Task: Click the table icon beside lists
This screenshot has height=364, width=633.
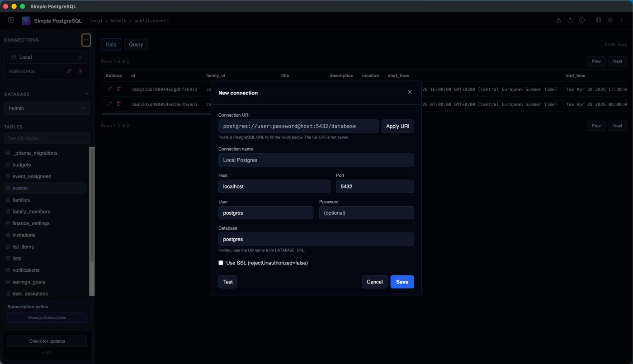Action: click(x=8, y=258)
